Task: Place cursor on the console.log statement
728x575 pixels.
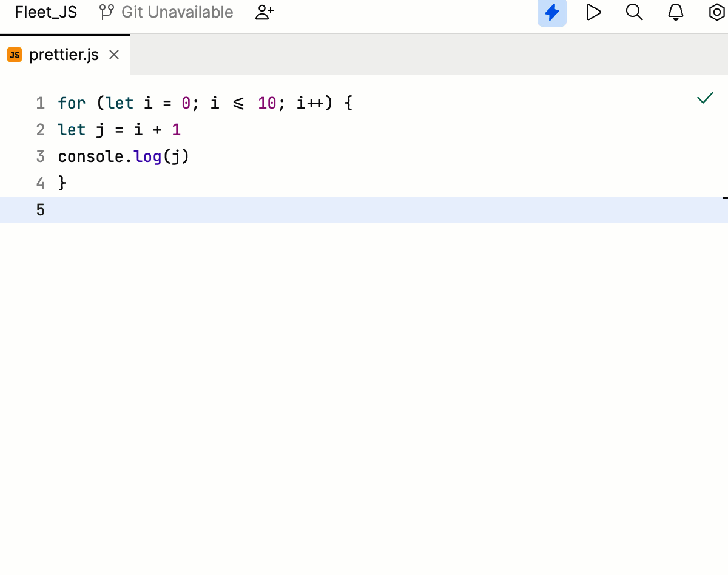Action: [121, 156]
